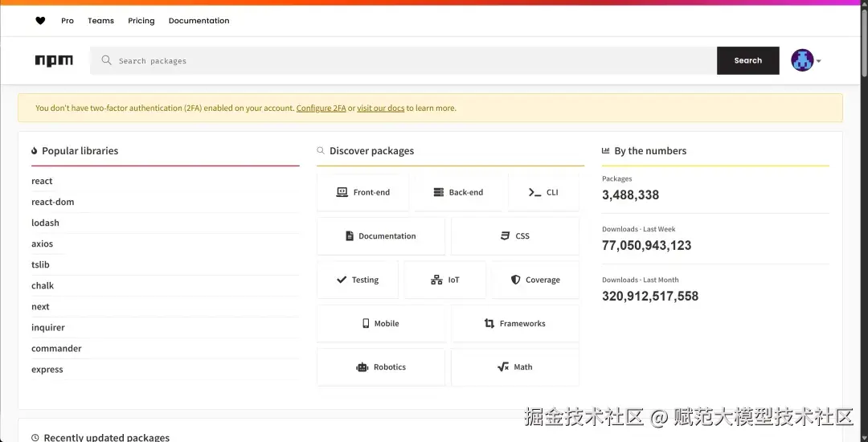The image size is (868, 442).
Task: Open the inquirer library
Action: 48,328
